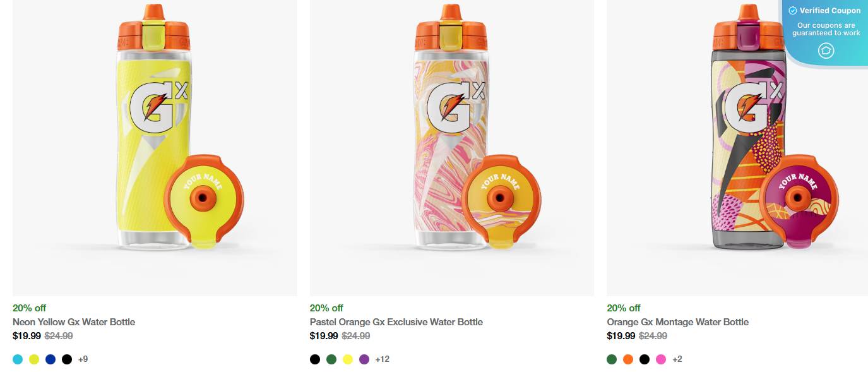The image size is (868, 372).
Task: Select the yellow swatch for Neon Yellow bottle
Action: click(x=33, y=359)
